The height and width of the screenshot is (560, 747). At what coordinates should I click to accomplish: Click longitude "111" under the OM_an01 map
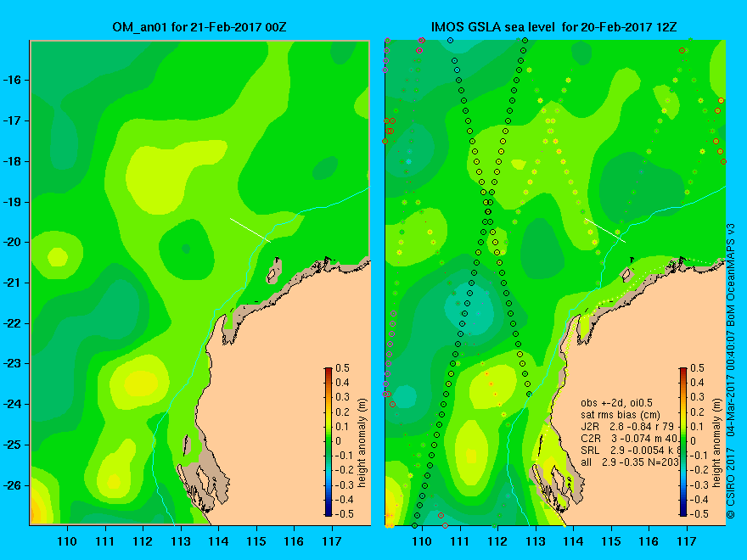click(104, 541)
